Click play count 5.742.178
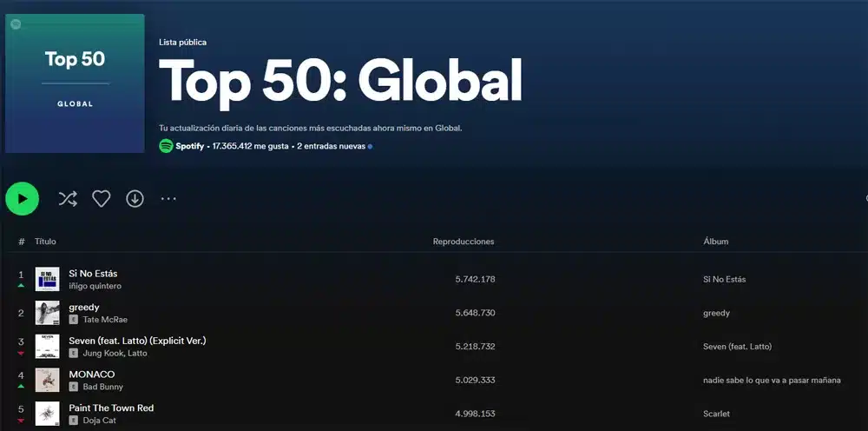Image resolution: width=868 pixels, height=431 pixels. (475, 279)
